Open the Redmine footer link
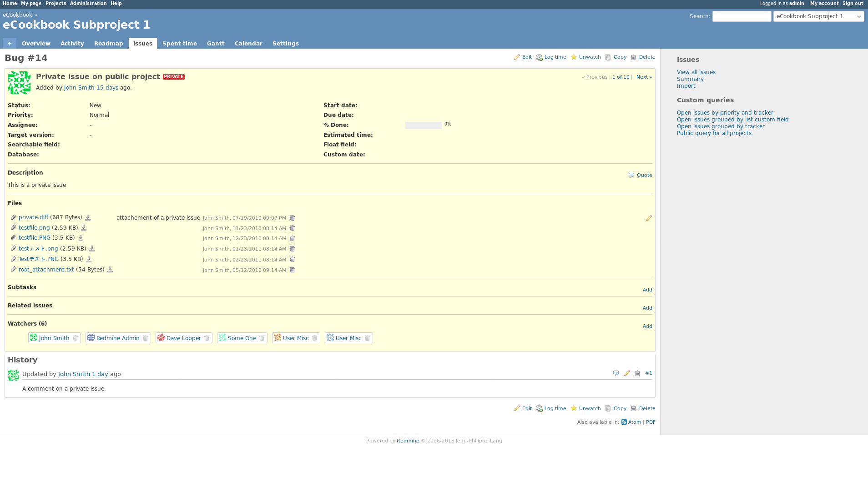Viewport: 868px width, 487px height. [x=408, y=441]
